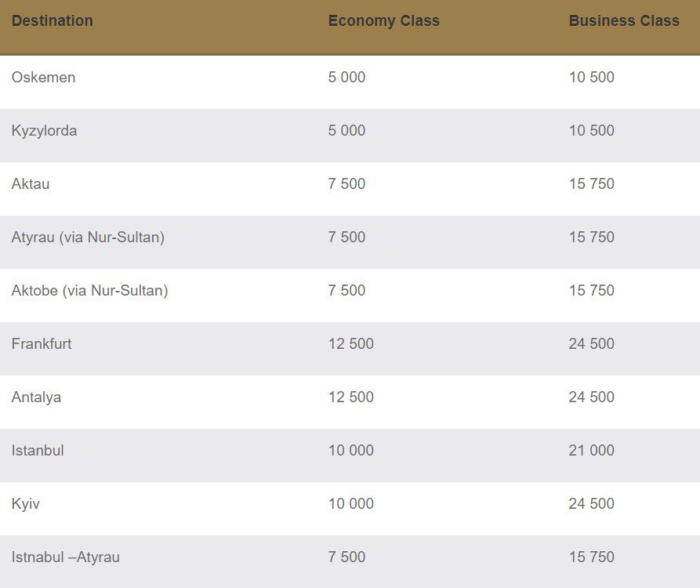Click the Kyiv destination text
700x588 pixels.
26,504
